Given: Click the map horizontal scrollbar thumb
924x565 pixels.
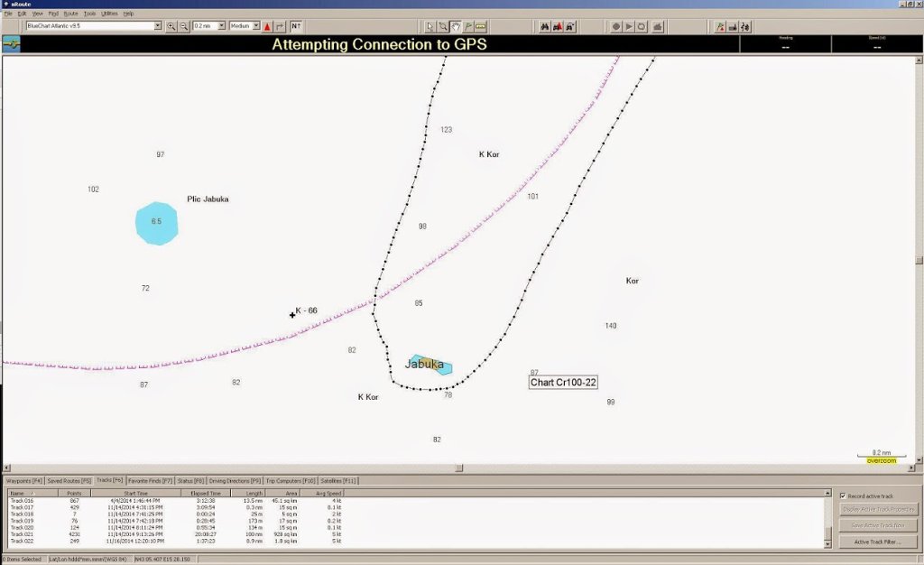Looking at the screenshot, I should tap(458, 468).
